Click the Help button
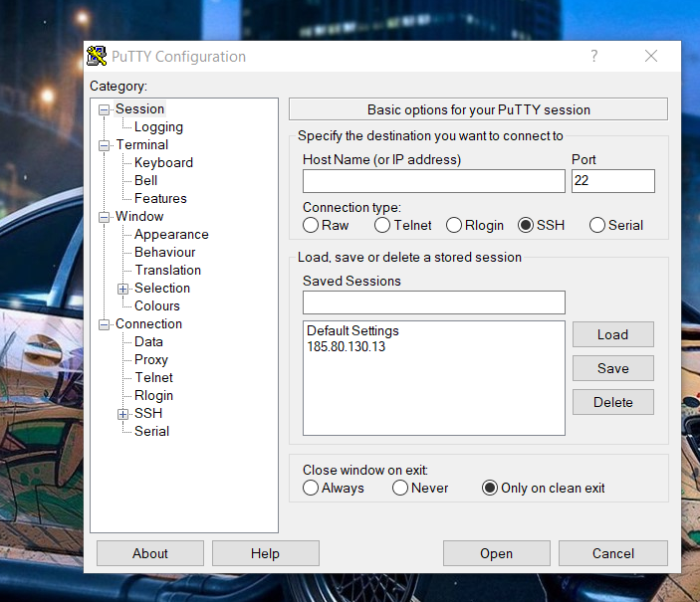The image size is (700, 602). click(265, 553)
